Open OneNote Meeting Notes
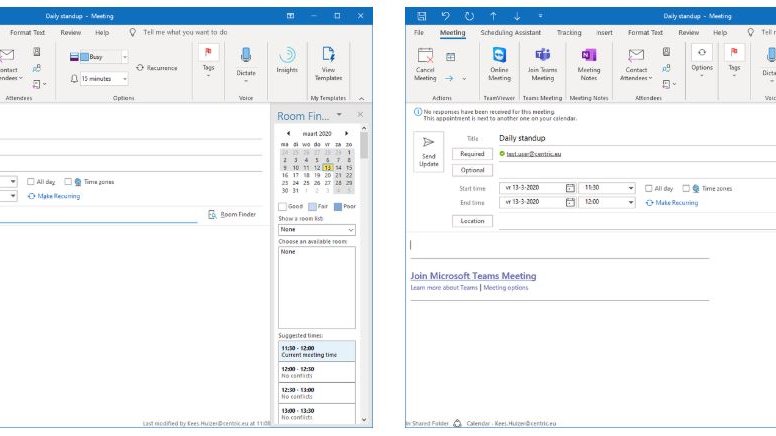Viewport: 776px width, 436px height. point(588,64)
